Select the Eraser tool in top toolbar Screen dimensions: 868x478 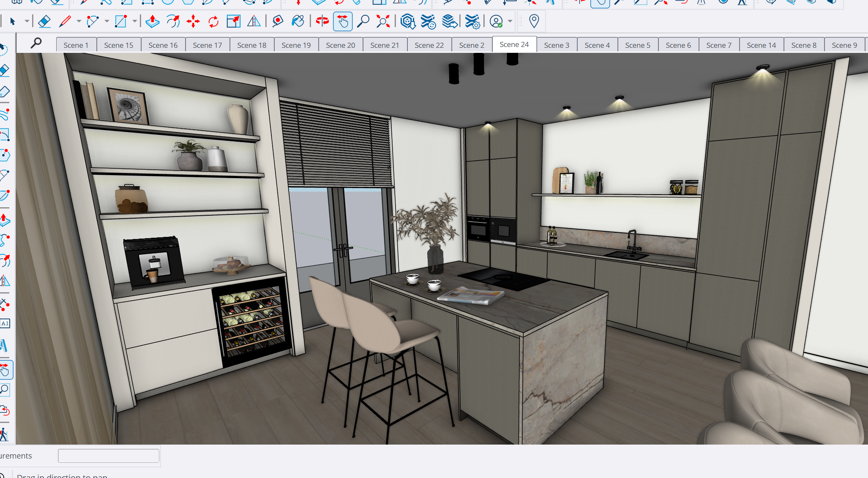click(x=44, y=21)
